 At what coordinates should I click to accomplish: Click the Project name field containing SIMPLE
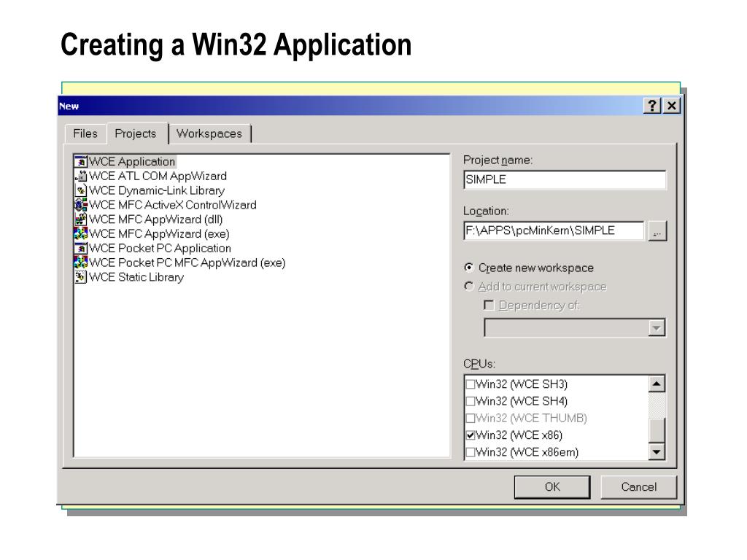565,180
